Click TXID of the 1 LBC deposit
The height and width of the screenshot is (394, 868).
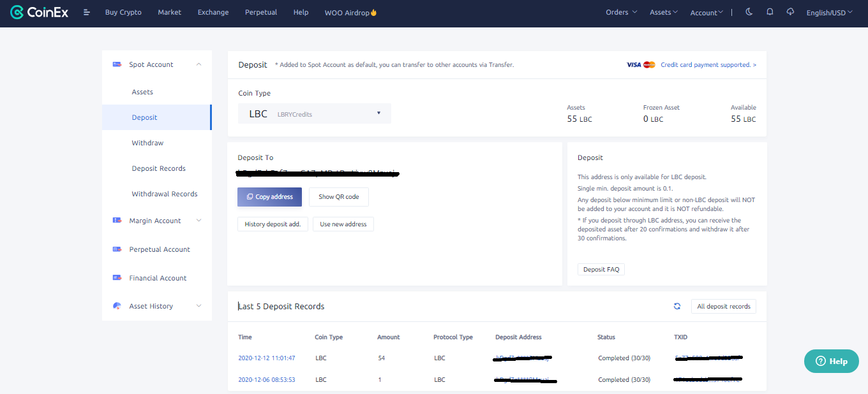click(708, 380)
